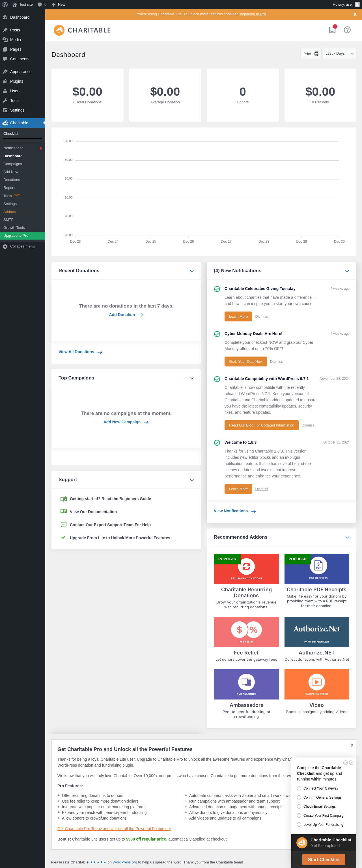Click the help question mark icon
The image size is (362, 868).
[x=347, y=30]
